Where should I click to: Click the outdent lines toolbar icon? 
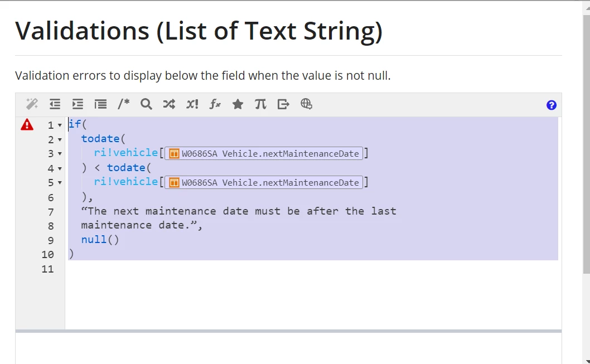tap(55, 104)
